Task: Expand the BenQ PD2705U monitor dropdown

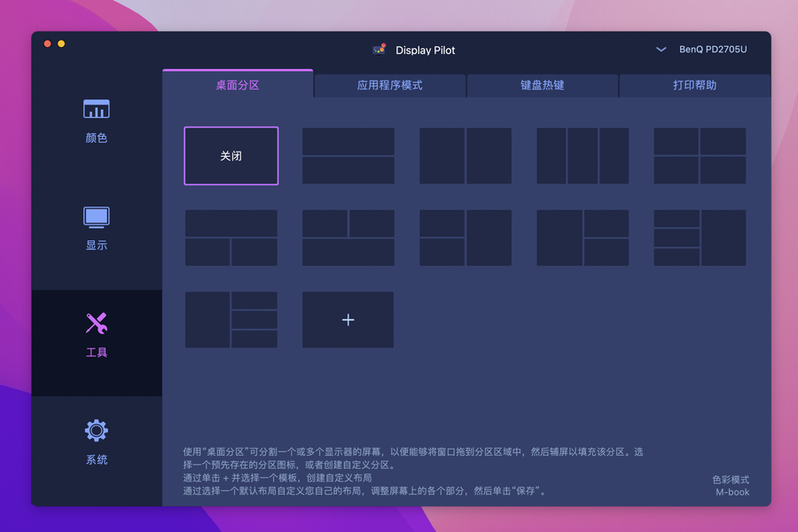Action: 661,50
